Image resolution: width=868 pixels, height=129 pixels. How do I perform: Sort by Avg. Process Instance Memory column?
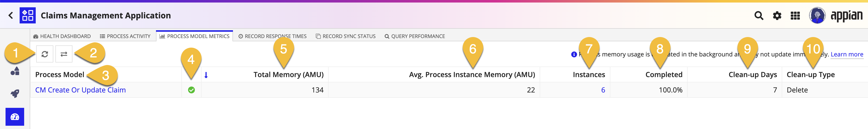(472, 75)
